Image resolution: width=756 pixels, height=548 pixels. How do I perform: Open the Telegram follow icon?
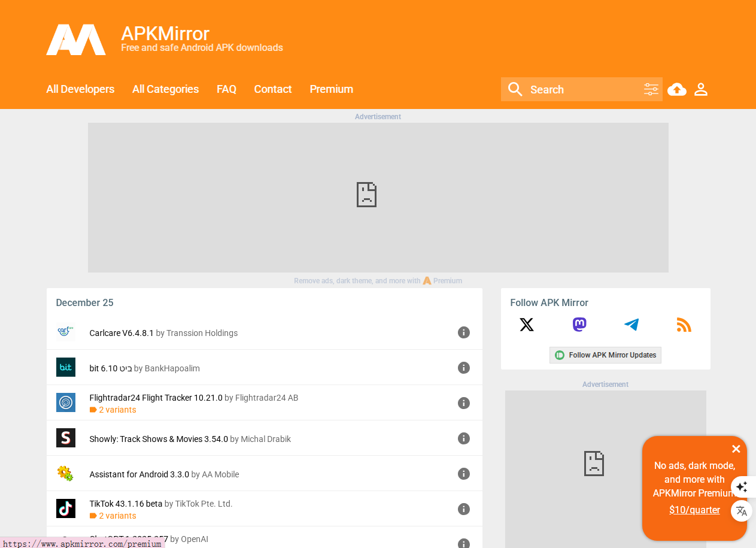click(x=631, y=325)
